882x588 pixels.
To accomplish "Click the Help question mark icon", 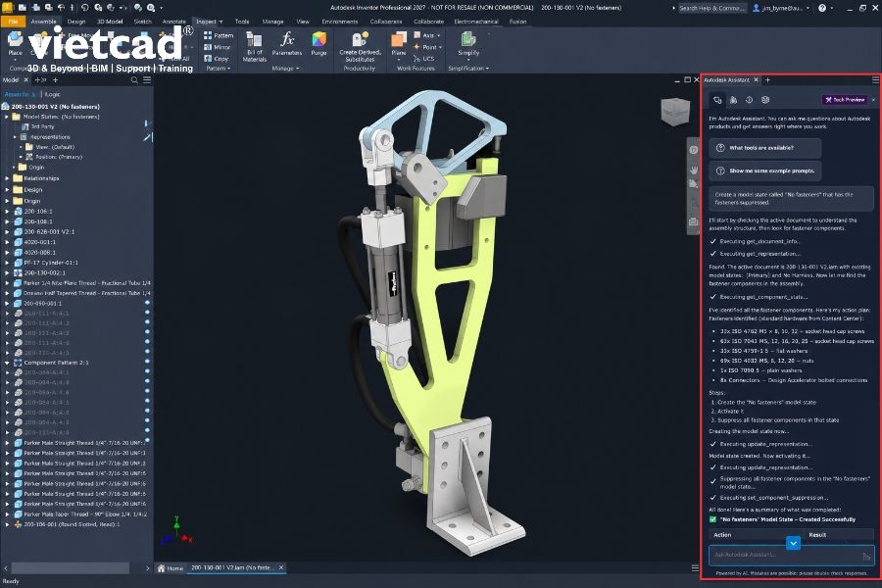I will [822, 8].
